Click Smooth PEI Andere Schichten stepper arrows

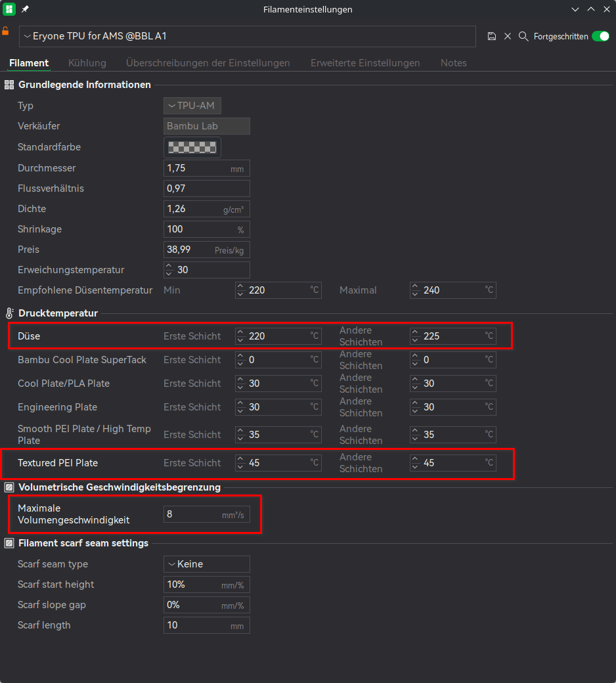tap(415, 435)
